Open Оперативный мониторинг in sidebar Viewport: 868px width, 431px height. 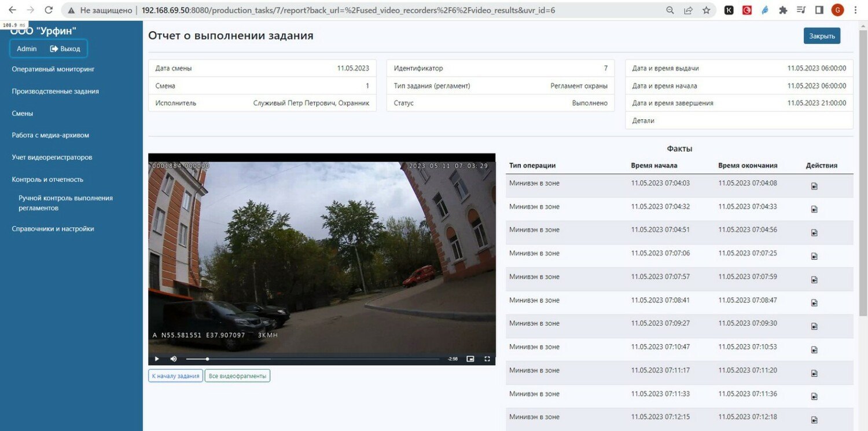click(x=53, y=69)
